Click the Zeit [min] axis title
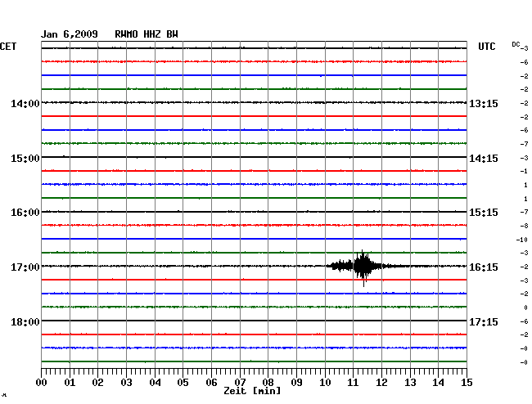The width and height of the screenshot is (532, 404). click(252, 391)
